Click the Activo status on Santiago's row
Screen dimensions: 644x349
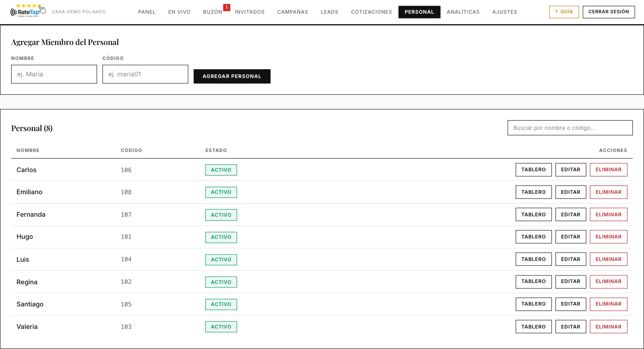click(x=221, y=304)
